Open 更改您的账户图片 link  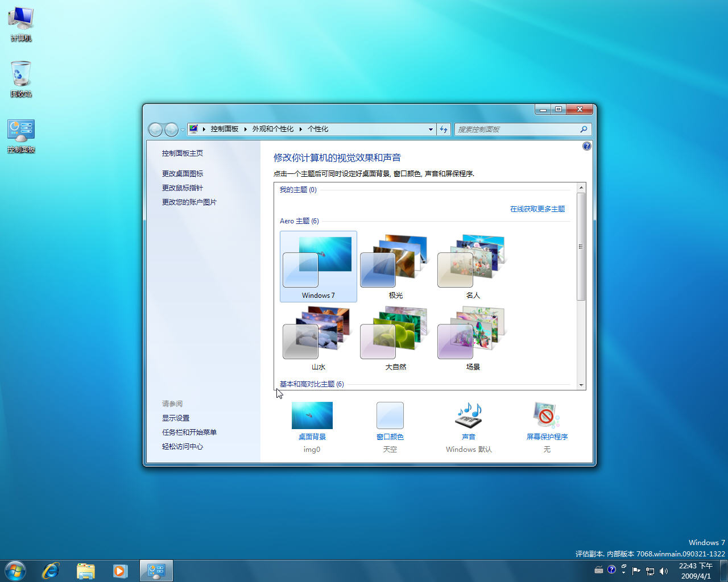pyautogui.click(x=189, y=202)
